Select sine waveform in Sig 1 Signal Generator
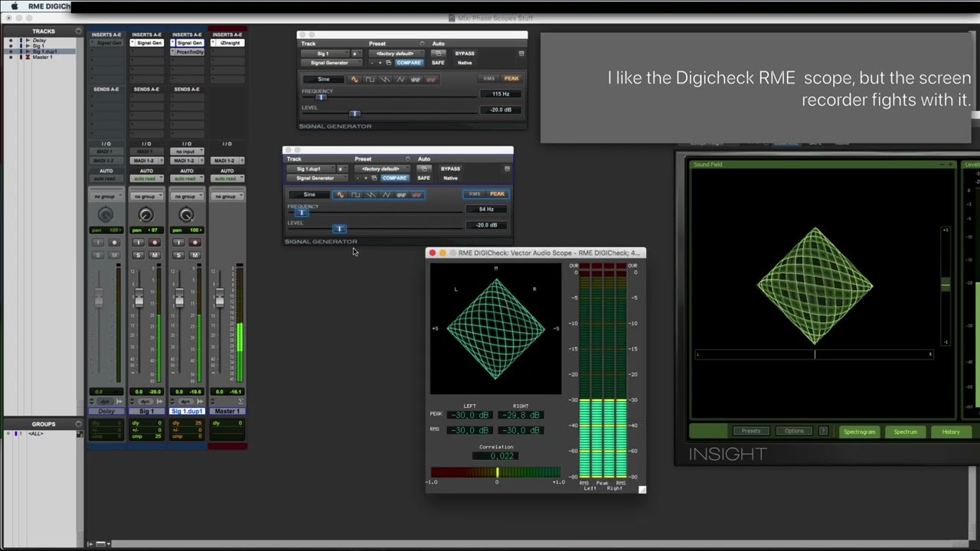980x551 pixels. pyautogui.click(x=354, y=79)
